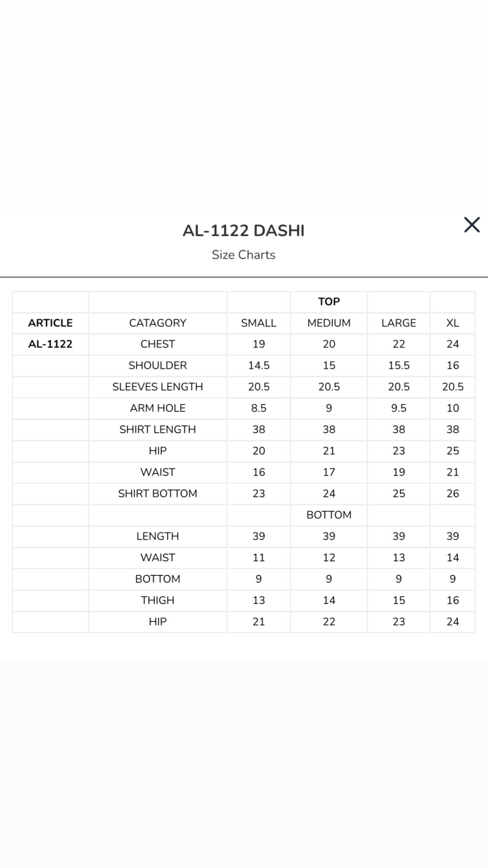Select the SMALL size column header
The height and width of the screenshot is (868, 488).
[259, 323]
